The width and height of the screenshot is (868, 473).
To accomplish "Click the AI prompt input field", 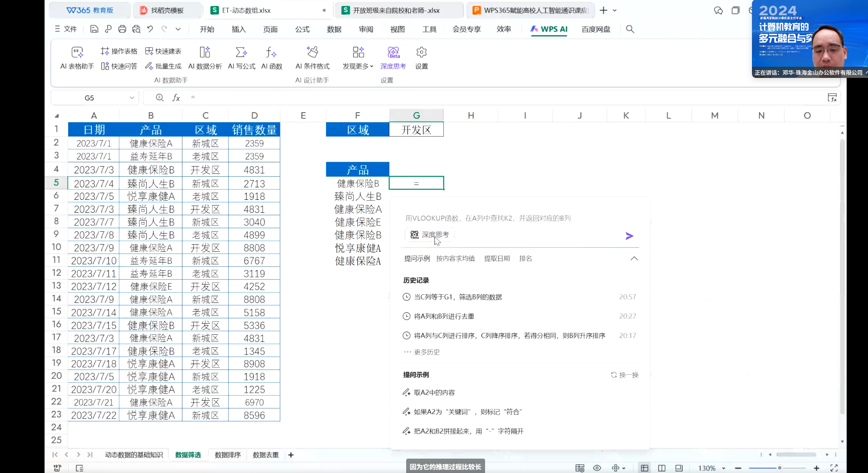I will point(511,218).
